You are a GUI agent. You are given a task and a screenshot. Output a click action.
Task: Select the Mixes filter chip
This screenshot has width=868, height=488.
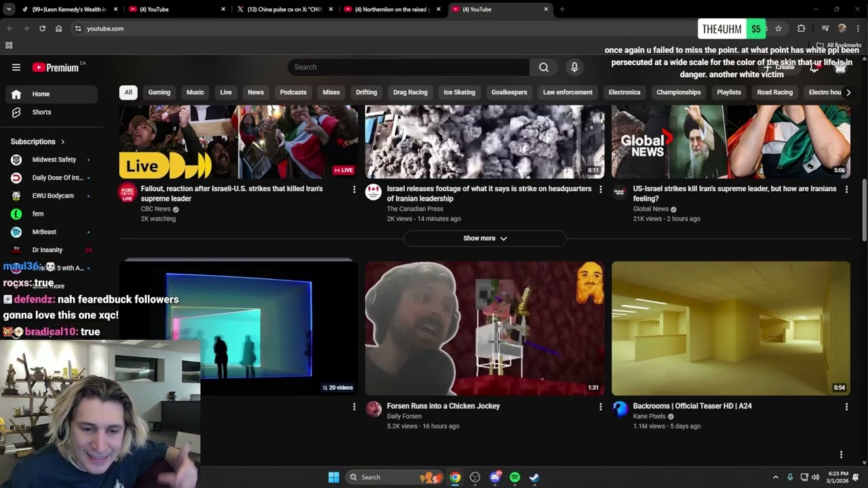[x=331, y=92]
